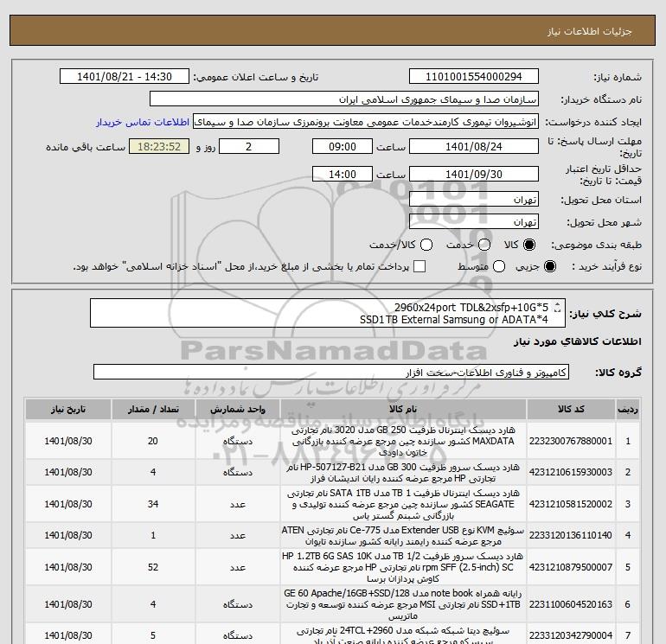The height and width of the screenshot is (644, 666).
Task: Click the اطلاعات کالاهای مورد نیاز heading
Action: [578, 341]
